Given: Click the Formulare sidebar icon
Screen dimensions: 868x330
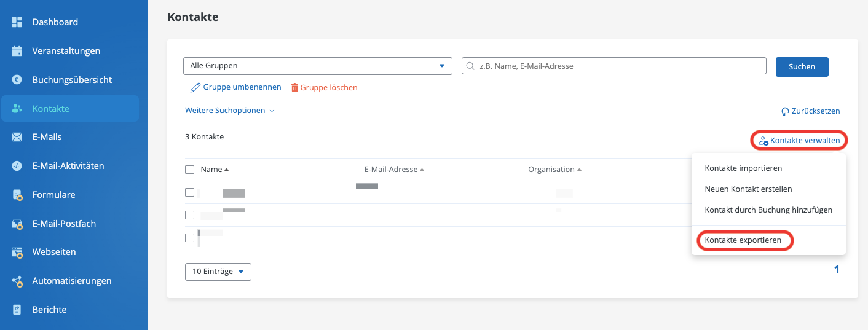Looking at the screenshot, I should [17, 195].
